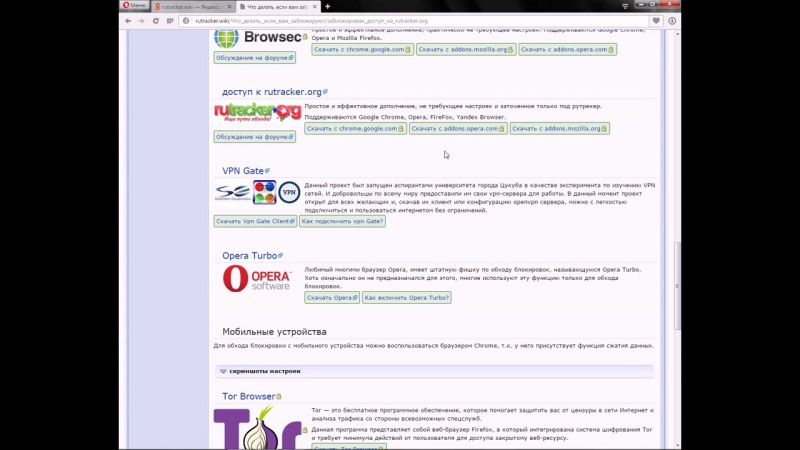The height and width of the screenshot is (450, 800).
Task: Click external link icon next to Opera Turbo
Action: pos(281,255)
